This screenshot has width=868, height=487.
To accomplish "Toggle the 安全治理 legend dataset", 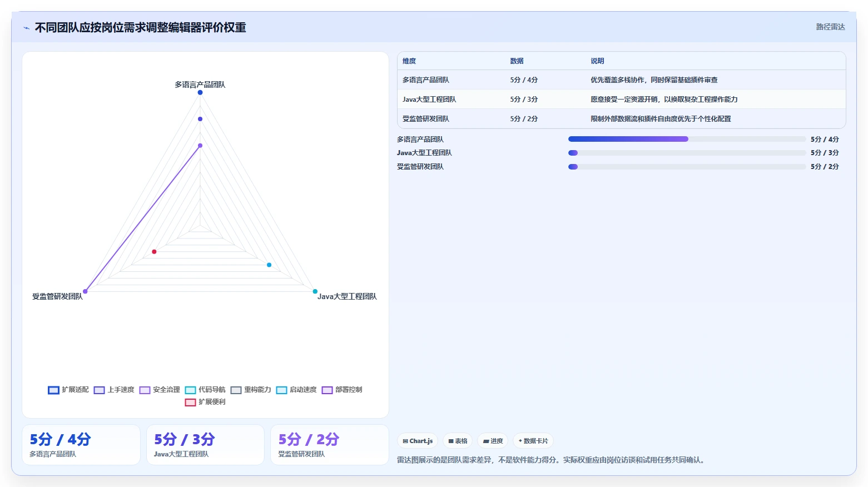I will [160, 390].
